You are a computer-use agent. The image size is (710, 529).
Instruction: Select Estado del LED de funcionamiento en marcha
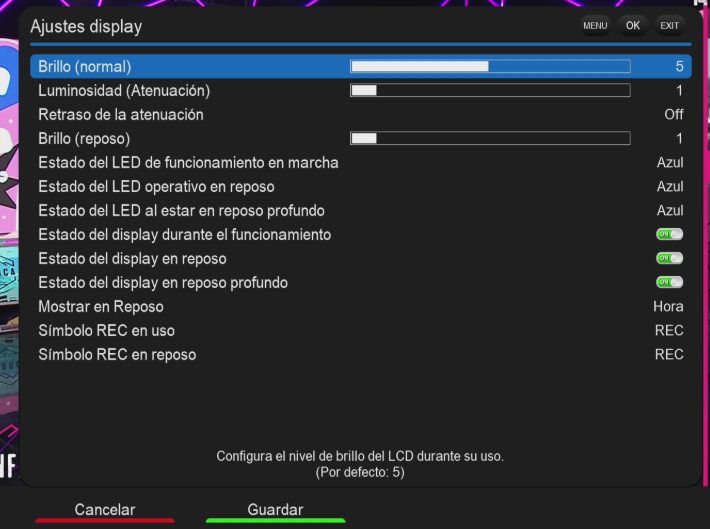188,163
